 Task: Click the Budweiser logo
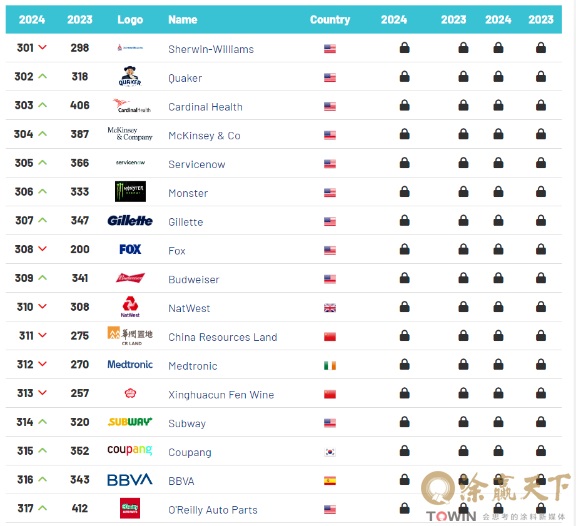130,278
